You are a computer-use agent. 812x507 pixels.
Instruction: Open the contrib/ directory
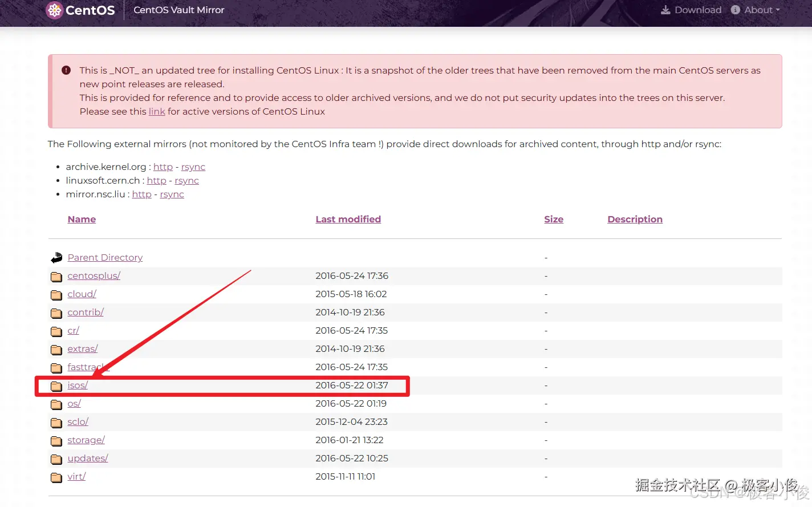click(86, 312)
